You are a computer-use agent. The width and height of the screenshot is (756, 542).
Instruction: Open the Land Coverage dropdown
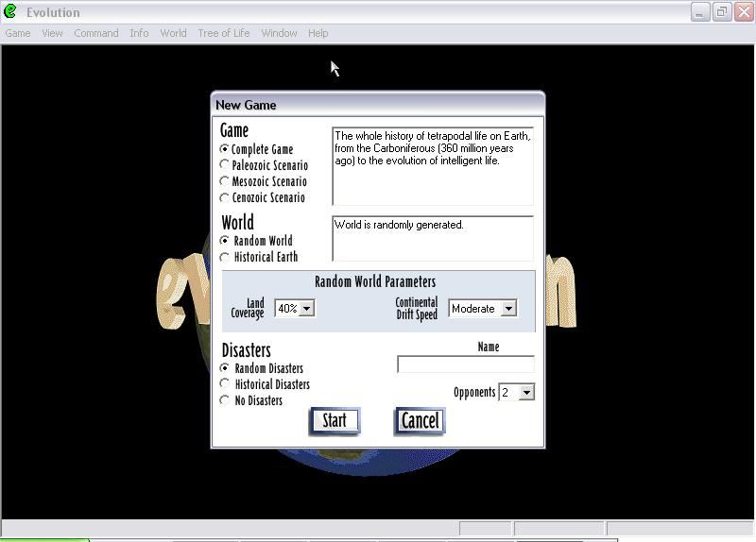point(306,309)
